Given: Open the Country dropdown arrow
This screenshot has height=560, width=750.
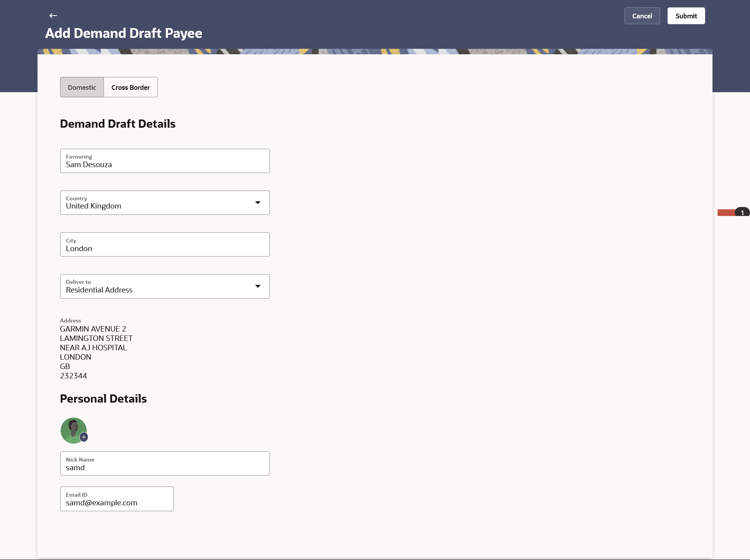Looking at the screenshot, I should click(258, 202).
